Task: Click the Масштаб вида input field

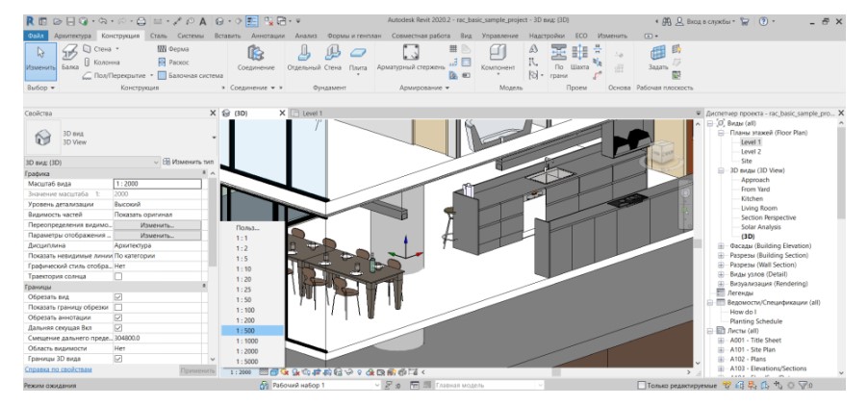Action: click(x=157, y=184)
